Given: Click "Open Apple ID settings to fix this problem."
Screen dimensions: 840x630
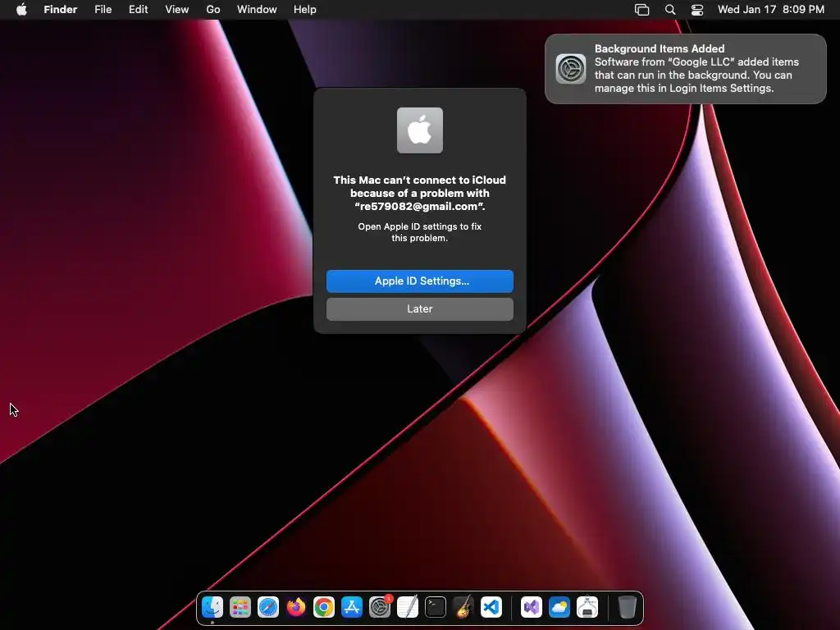Looking at the screenshot, I should pos(419,232).
